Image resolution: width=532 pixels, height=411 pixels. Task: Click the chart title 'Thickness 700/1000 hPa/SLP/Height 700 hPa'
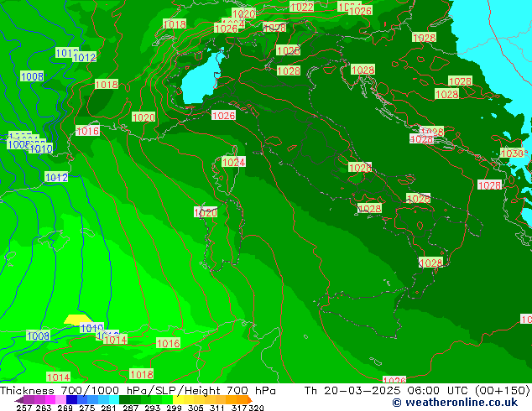[138, 391]
